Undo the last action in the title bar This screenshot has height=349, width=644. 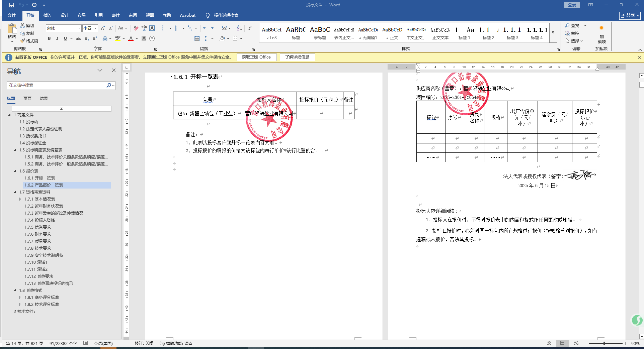tap(21, 5)
